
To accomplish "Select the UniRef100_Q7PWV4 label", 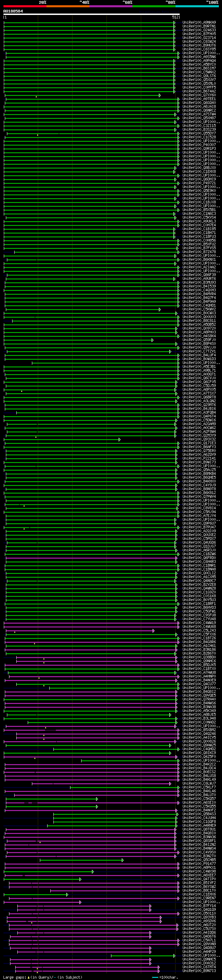I will pyautogui.click(x=199, y=496).
